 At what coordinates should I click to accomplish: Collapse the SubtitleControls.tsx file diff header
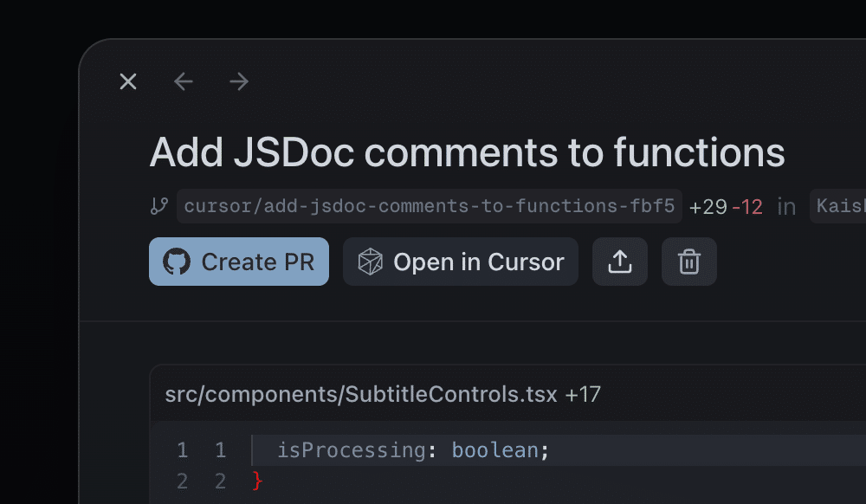click(361, 395)
